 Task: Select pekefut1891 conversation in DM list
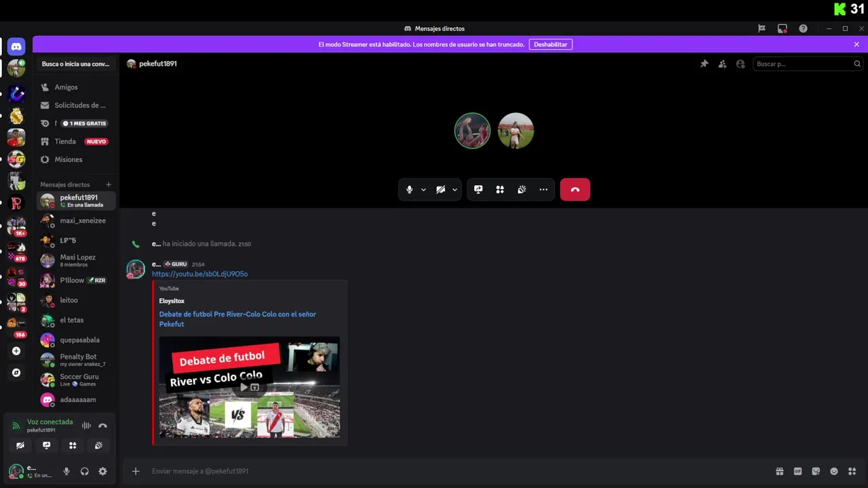(x=76, y=201)
